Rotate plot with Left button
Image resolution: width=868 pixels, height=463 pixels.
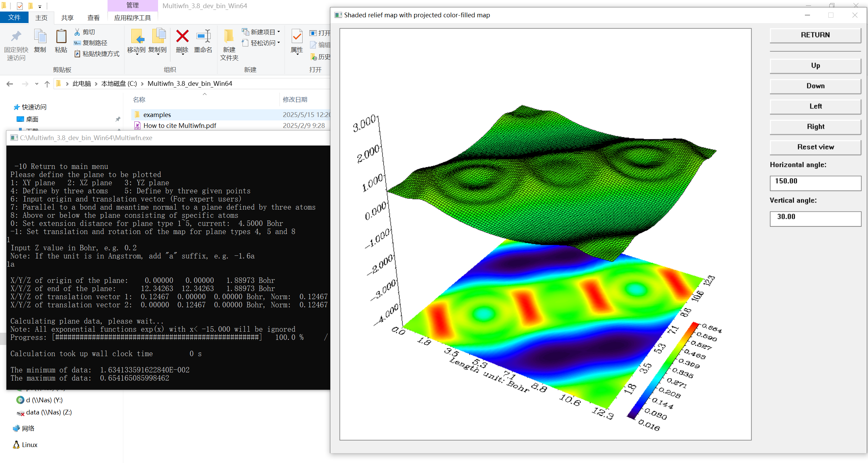point(815,106)
